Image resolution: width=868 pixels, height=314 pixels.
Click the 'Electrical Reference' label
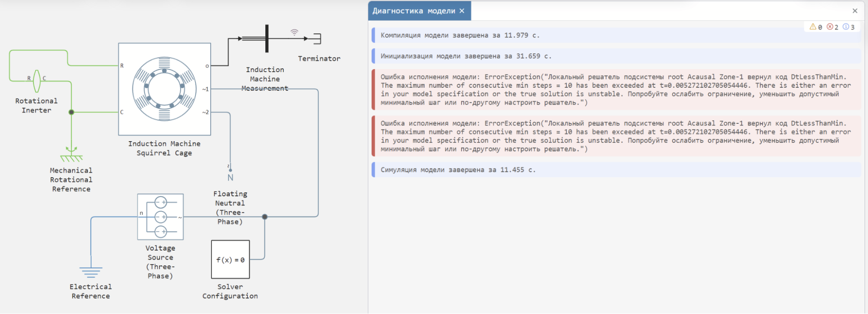click(x=91, y=291)
